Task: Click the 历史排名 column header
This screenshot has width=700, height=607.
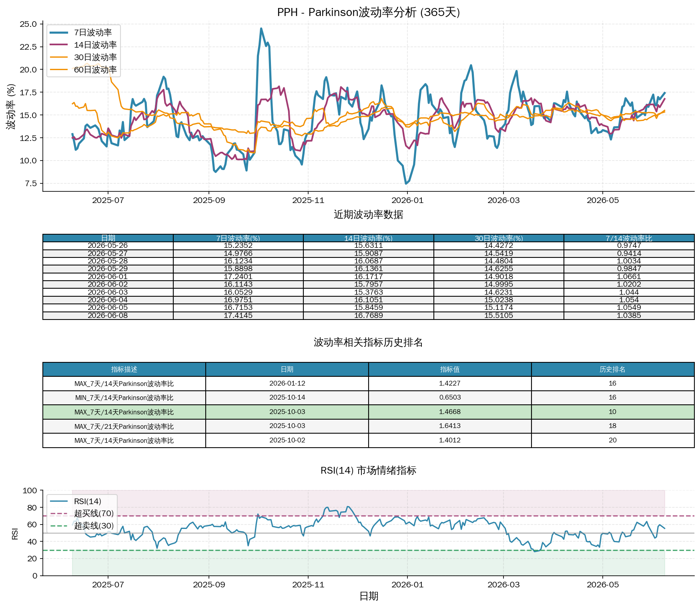Action: [x=612, y=369]
